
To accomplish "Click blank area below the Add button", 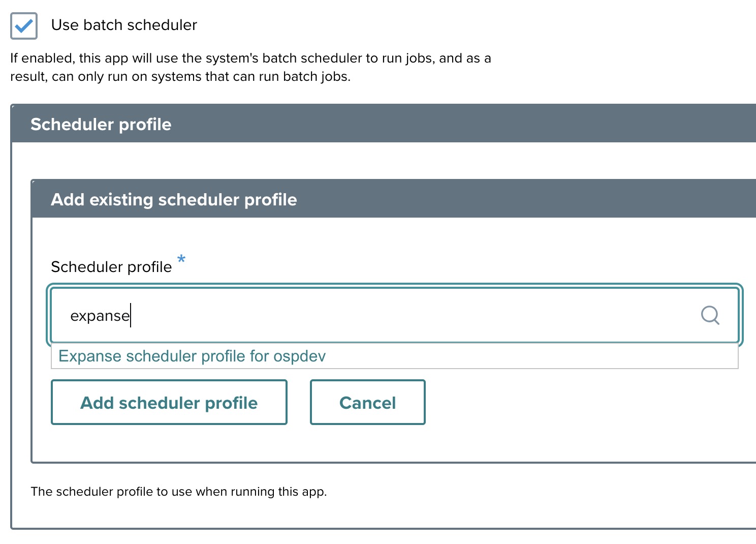I will click(169, 443).
